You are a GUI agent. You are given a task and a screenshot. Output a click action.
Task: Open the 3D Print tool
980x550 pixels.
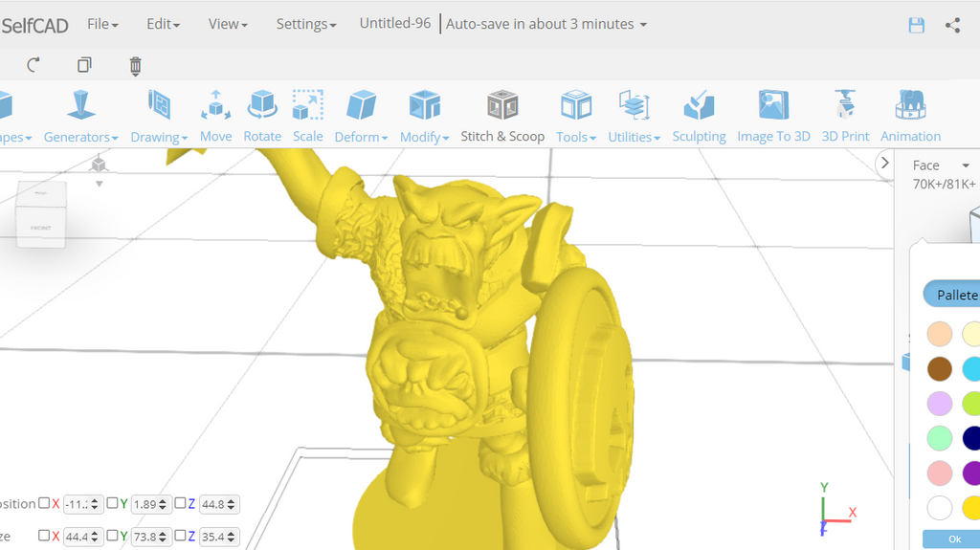coord(845,117)
